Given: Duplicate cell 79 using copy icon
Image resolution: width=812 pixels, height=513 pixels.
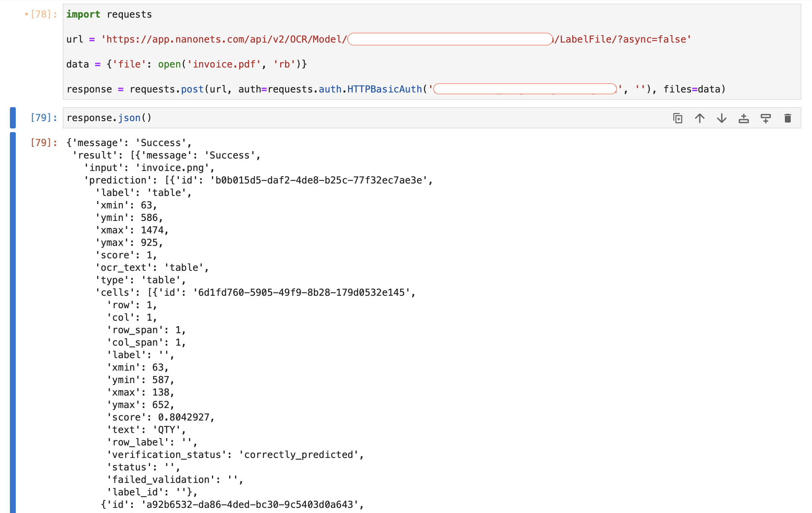Looking at the screenshot, I should [677, 118].
